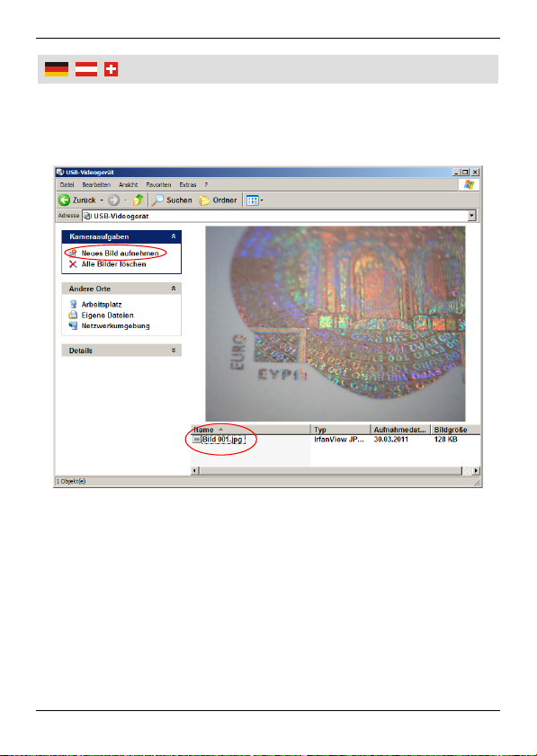Click the horizontal scrollbar right arrow
The width and height of the screenshot is (537, 756).
pos(476,470)
